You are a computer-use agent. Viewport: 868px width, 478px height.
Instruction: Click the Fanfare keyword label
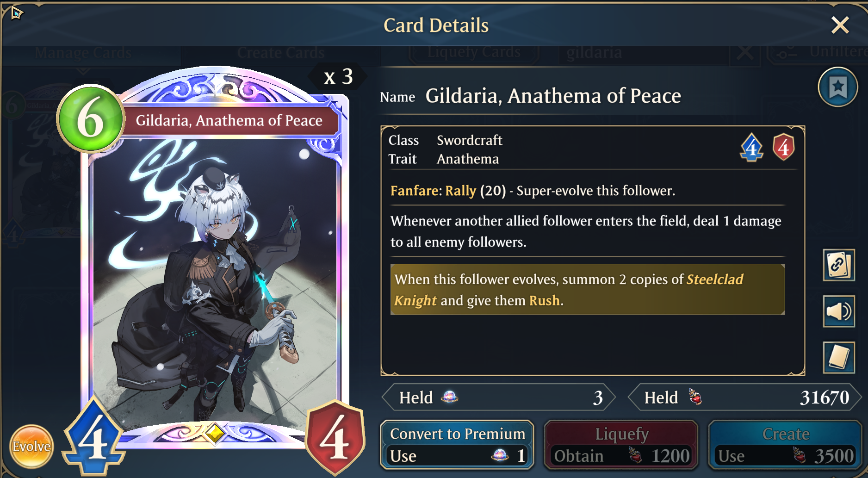(416, 191)
